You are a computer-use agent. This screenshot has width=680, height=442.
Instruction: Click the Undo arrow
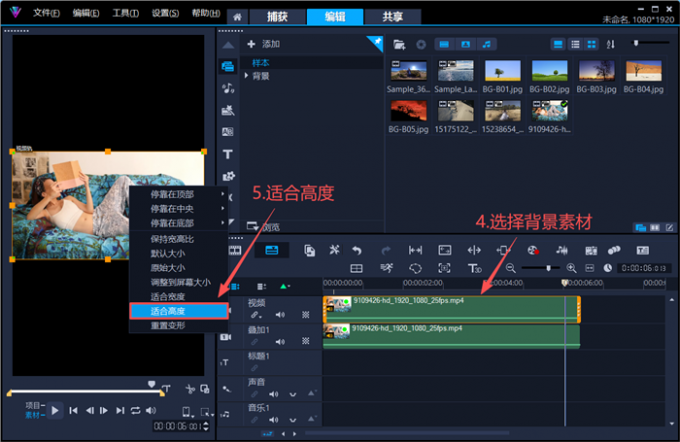pyautogui.click(x=357, y=250)
